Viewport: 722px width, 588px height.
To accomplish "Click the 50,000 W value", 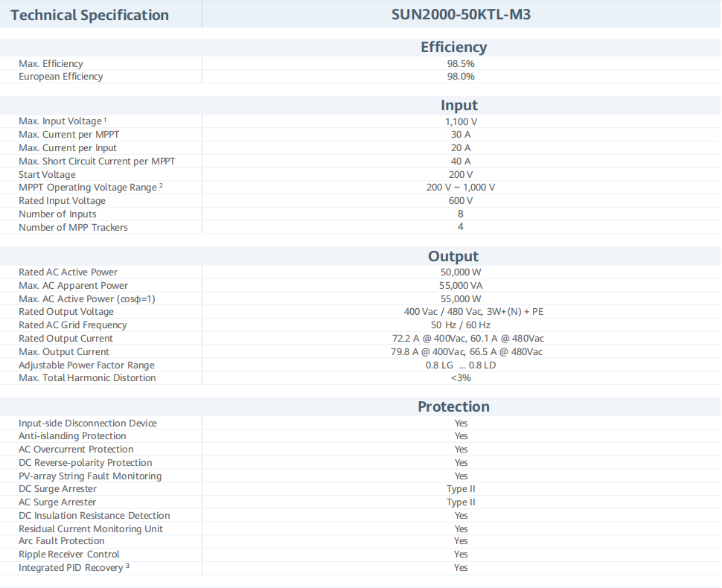I will coord(461,272).
